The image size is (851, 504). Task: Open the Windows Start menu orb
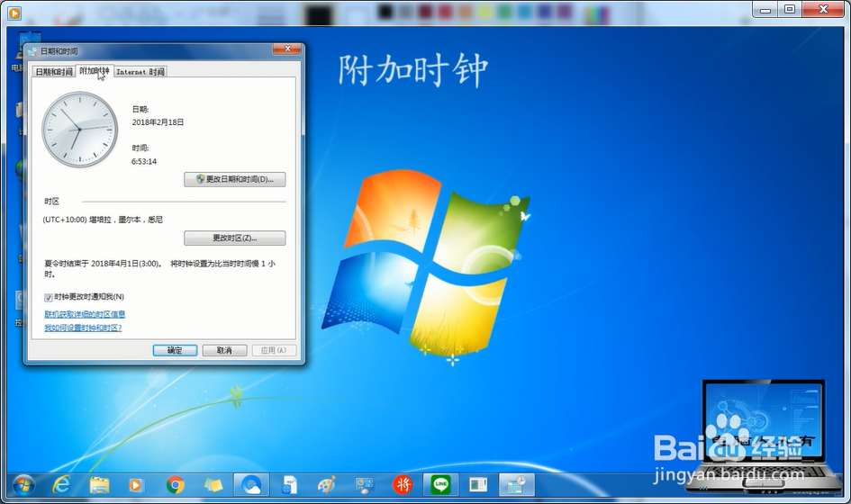pyautogui.click(x=23, y=484)
